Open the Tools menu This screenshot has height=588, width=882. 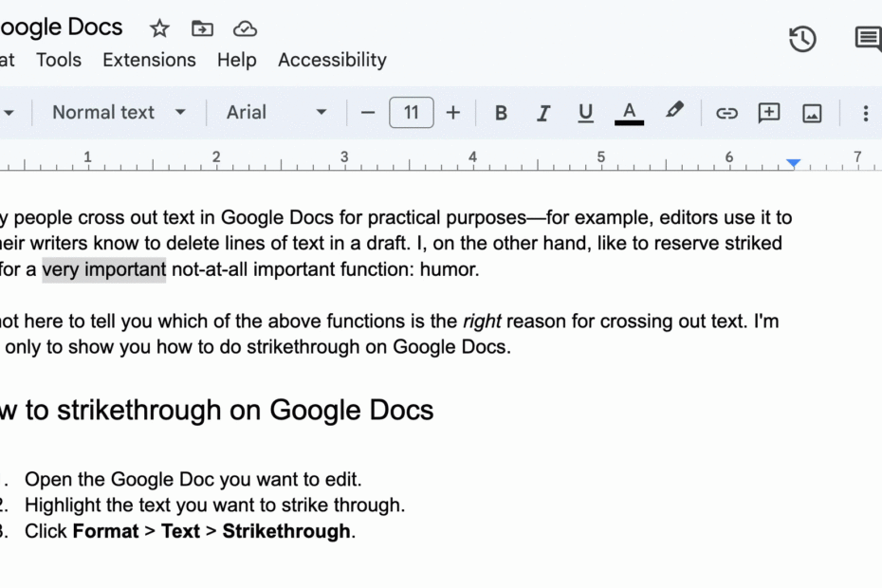click(59, 60)
